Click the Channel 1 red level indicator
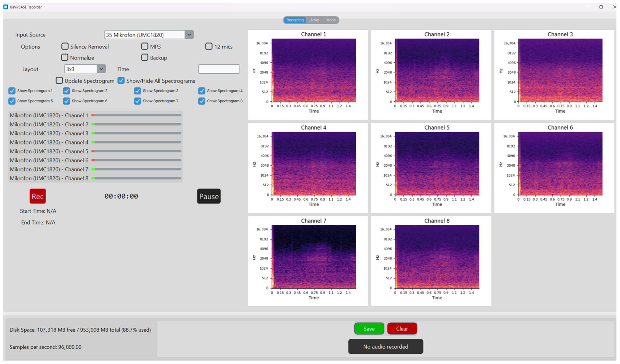The width and height of the screenshot is (620, 364). [93, 115]
